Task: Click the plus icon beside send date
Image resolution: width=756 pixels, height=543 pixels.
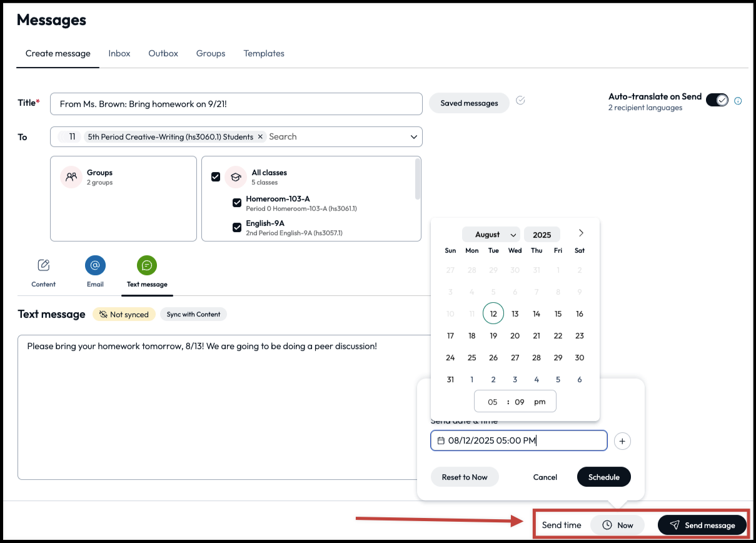Action: point(622,441)
